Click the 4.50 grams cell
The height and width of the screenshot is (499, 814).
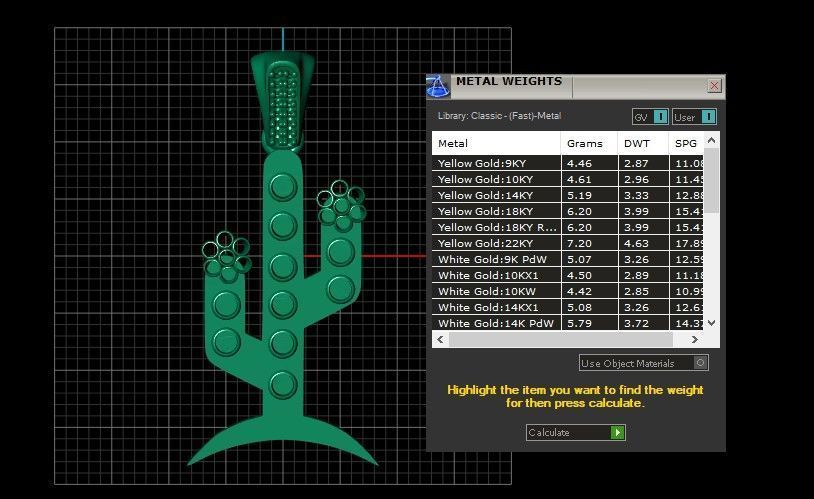pos(590,275)
